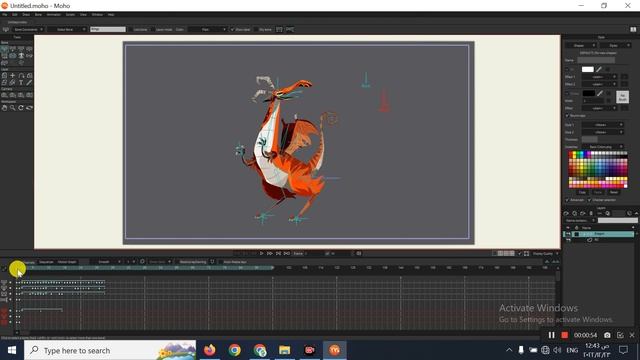Screen dimensions: 640x360
Task: Click the fill color eyedropper in Style panel
Action: (599, 69)
